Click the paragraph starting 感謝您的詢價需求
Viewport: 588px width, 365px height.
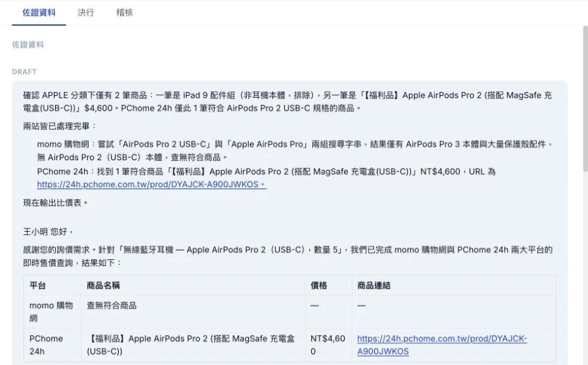pyautogui.click(x=287, y=256)
